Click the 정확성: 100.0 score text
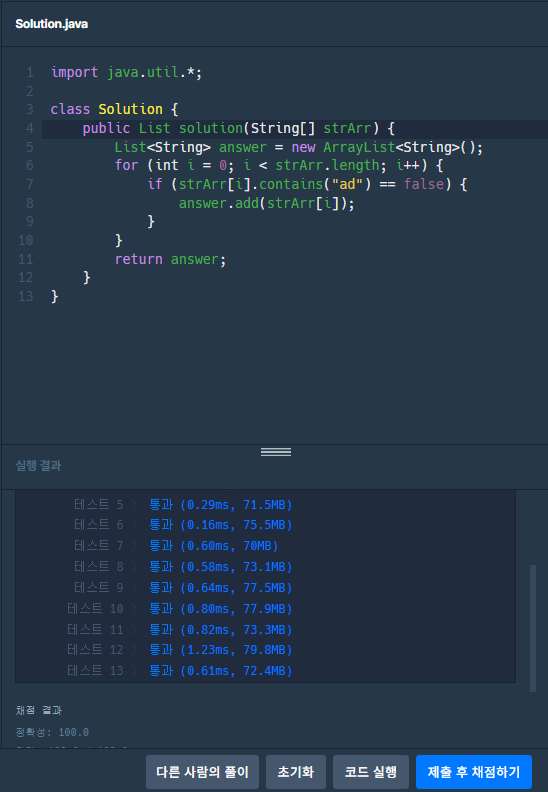The image size is (548, 792). point(53,732)
